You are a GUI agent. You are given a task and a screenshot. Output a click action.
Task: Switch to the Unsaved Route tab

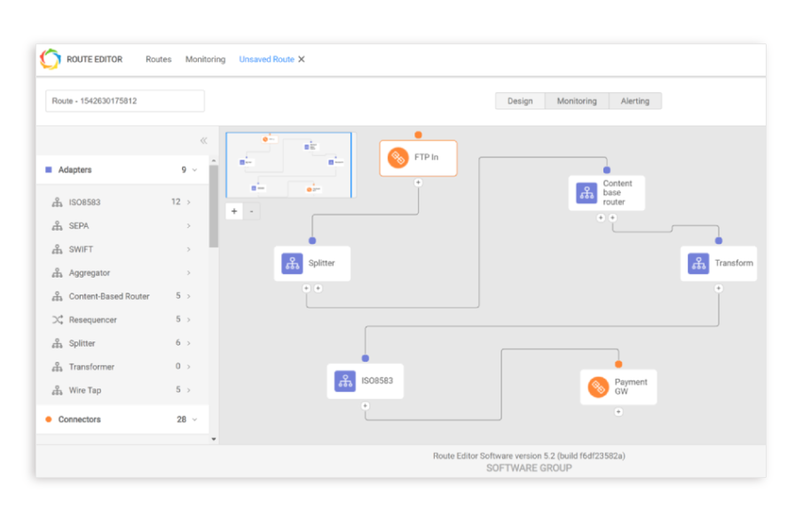point(266,59)
